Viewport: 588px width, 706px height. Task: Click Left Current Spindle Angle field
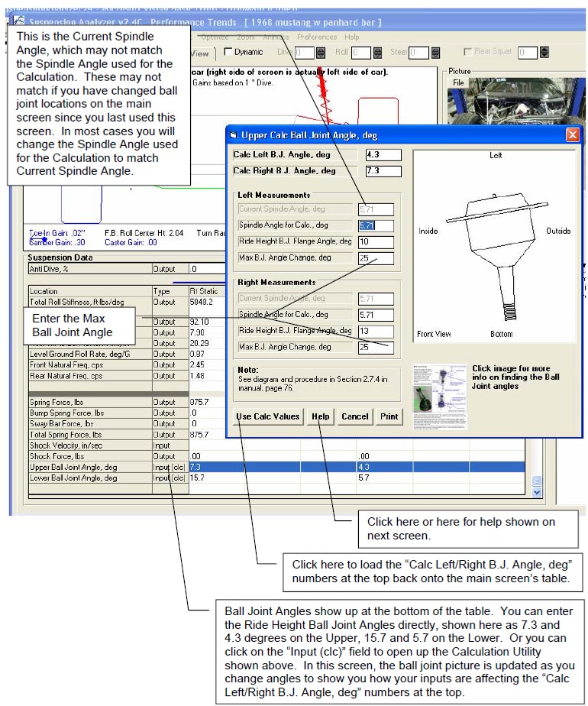pos(376,209)
